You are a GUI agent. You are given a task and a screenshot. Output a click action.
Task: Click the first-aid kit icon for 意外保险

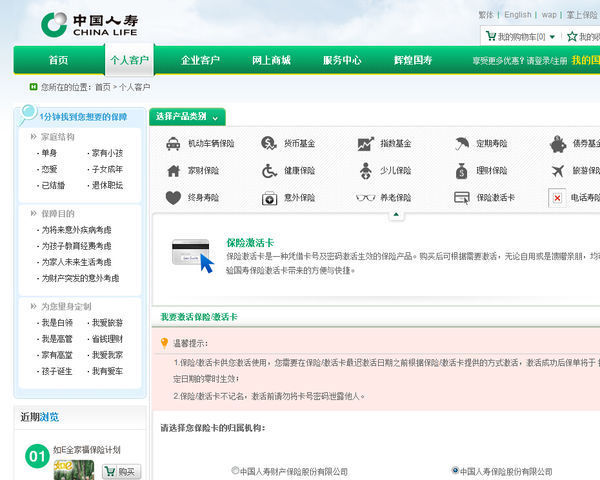(269, 198)
